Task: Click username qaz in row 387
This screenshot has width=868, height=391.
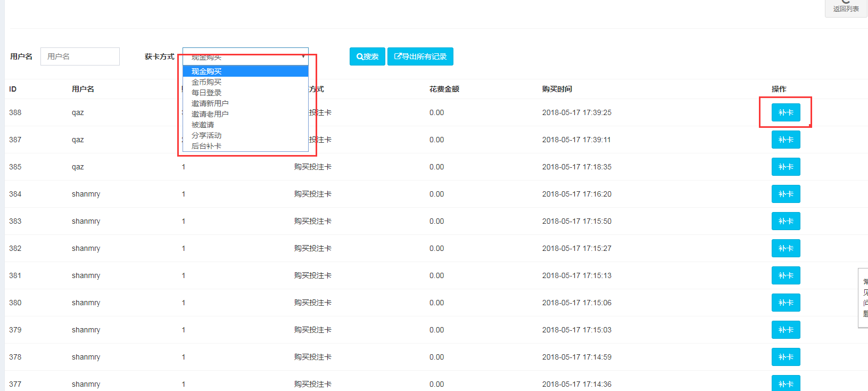Action: pyautogui.click(x=78, y=140)
